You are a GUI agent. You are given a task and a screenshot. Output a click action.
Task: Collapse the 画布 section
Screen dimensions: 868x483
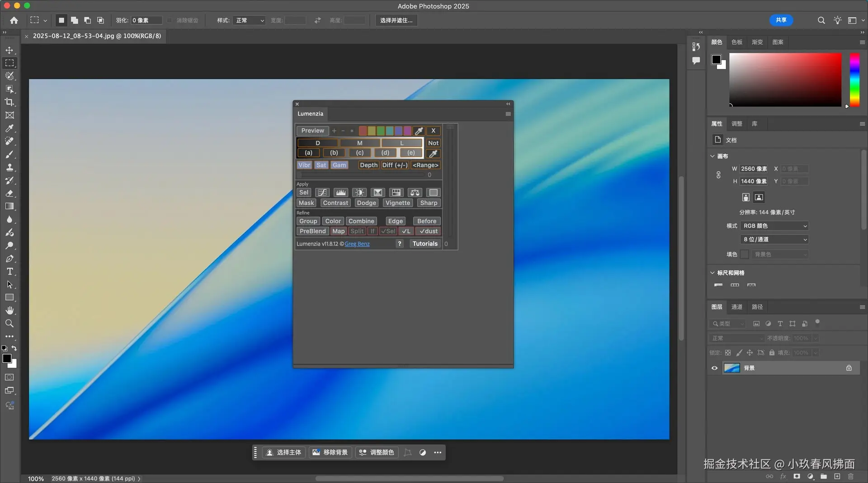(x=712, y=156)
